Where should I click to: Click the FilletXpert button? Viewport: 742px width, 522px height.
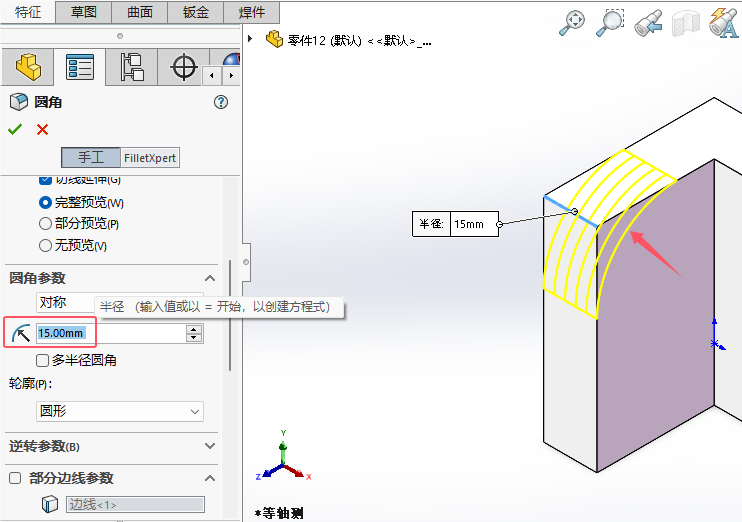150,158
